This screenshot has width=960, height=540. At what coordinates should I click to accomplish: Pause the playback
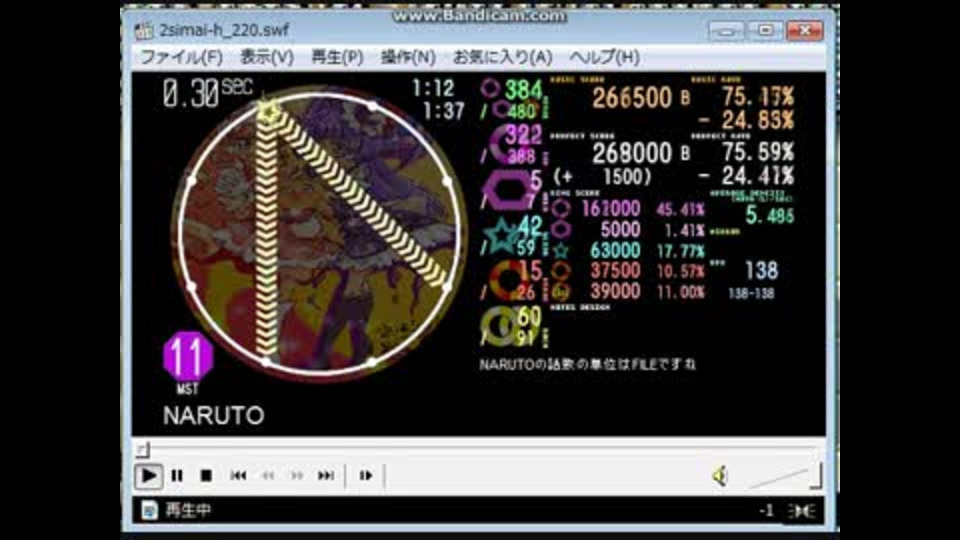coord(177,476)
